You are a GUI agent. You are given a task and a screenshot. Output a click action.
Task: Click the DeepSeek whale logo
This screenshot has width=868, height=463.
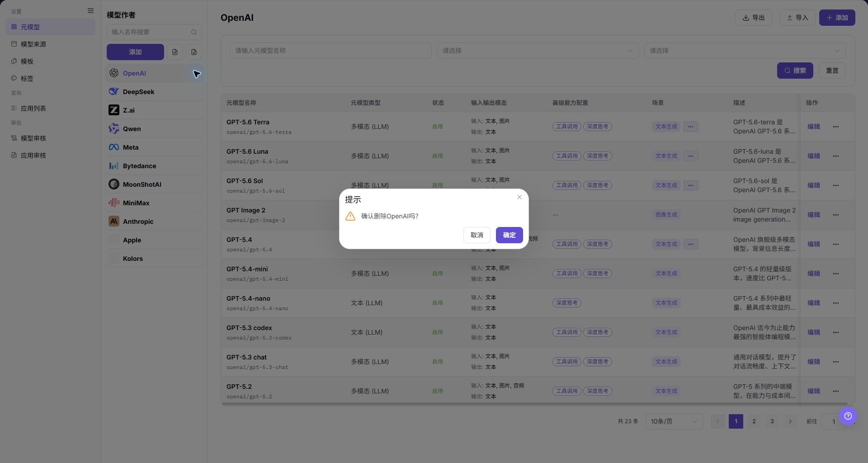click(114, 92)
